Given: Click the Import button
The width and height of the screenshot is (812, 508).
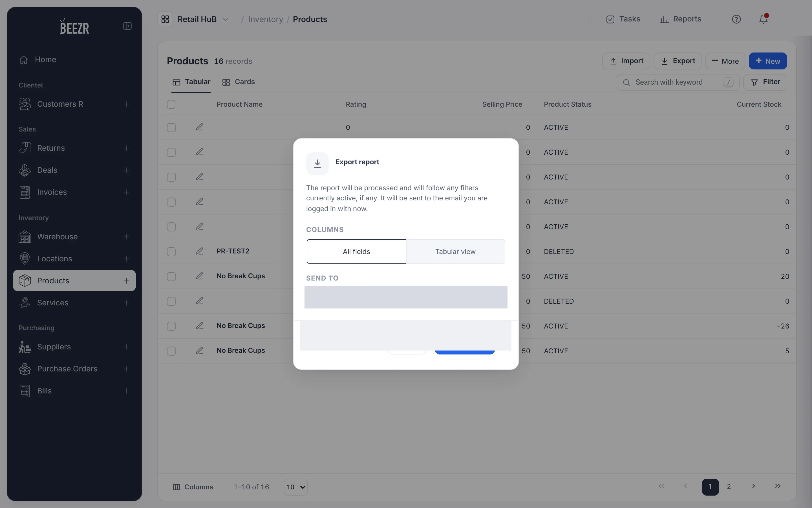Looking at the screenshot, I should point(626,61).
